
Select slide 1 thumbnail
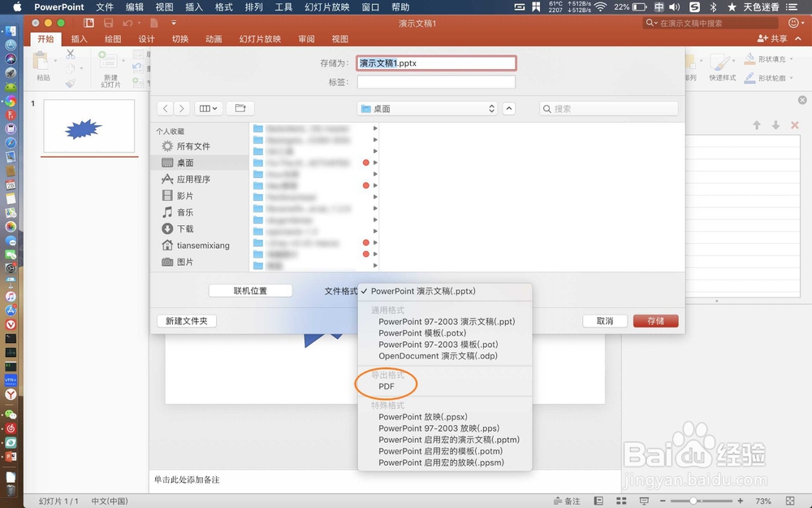click(89, 126)
